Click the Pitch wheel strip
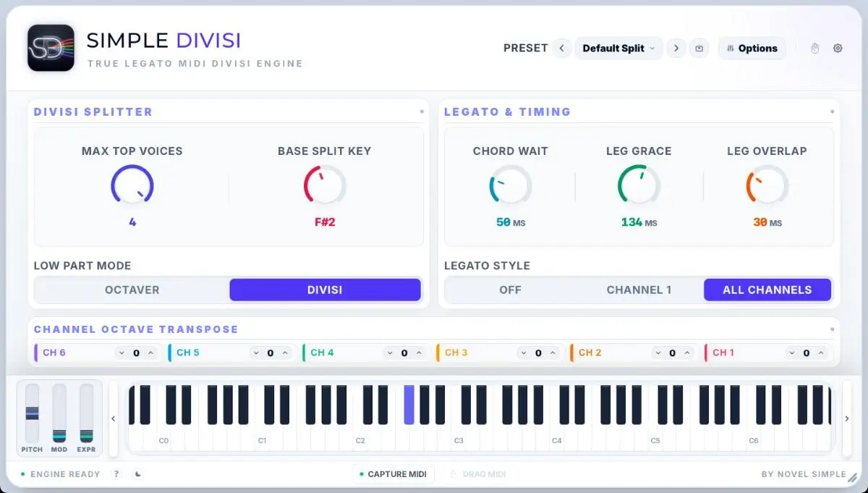This screenshot has height=493, width=868. (x=32, y=413)
